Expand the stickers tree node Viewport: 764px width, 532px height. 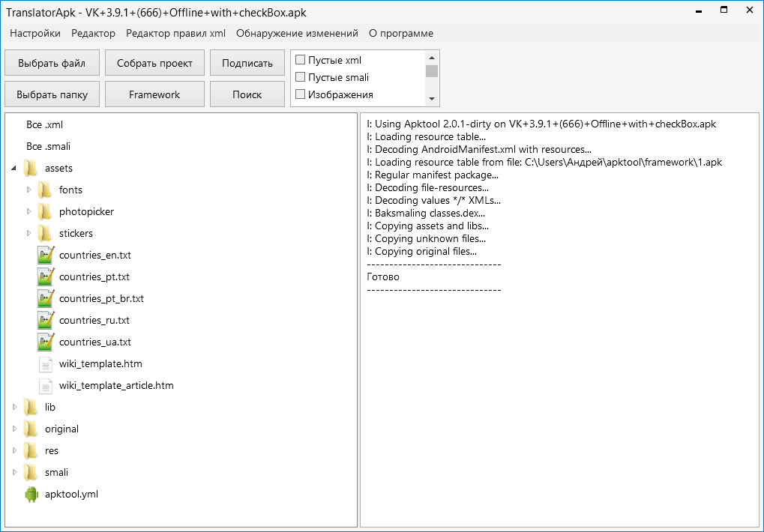pyautogui.click(x=28, y=233)
